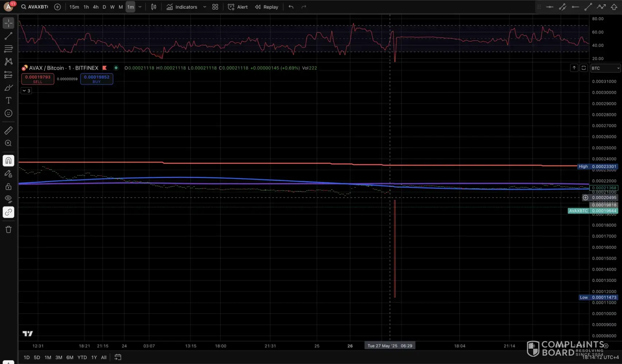Screen dimensions: 622x364
Task: Hide all drawings with eye icon
Action: (x=8, y=199)
